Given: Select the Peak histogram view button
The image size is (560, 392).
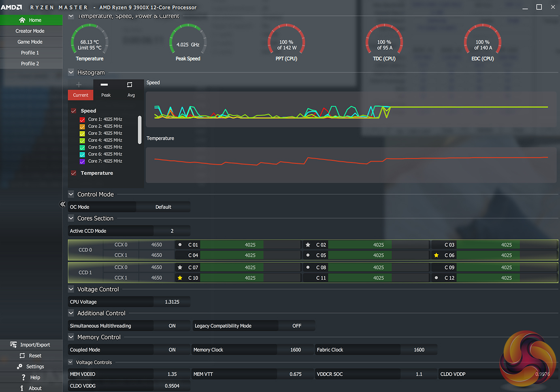Looking at the screenshot, I should (x=106, y=89).
